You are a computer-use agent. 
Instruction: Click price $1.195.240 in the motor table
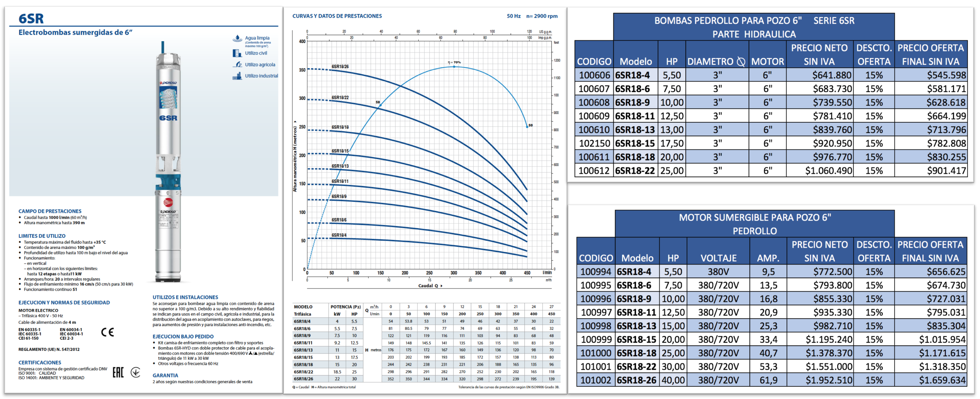click(829, 340)
